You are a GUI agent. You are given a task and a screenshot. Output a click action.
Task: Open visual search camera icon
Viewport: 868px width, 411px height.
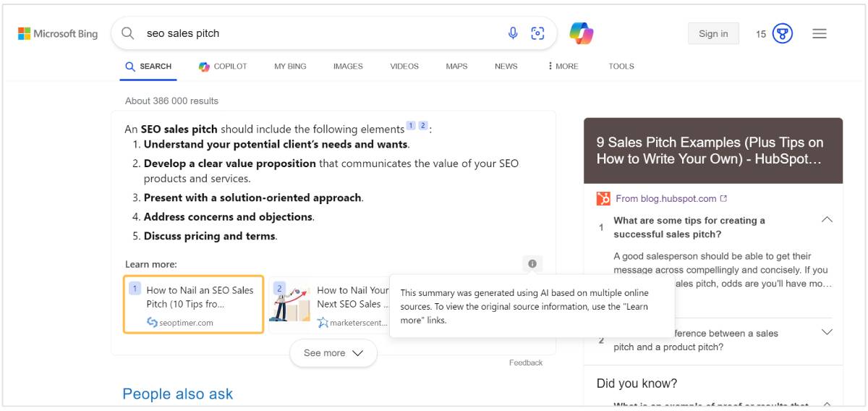click(537, 33)
